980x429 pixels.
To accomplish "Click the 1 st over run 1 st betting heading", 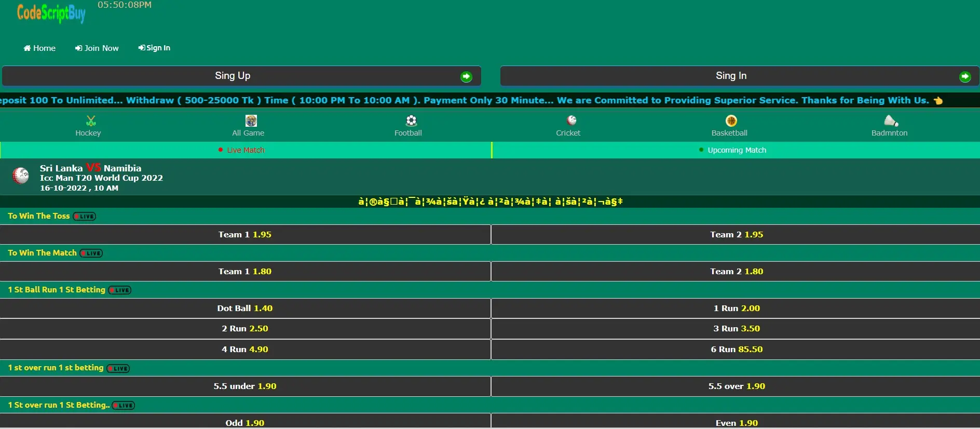I will 56,368.
